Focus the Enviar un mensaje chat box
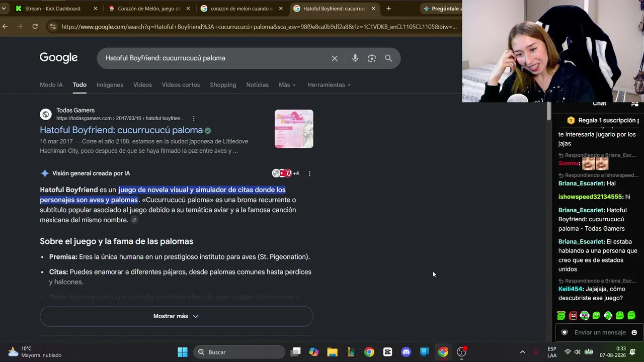Viewport: 644px width, 362px height. click(x=600, y=332)
